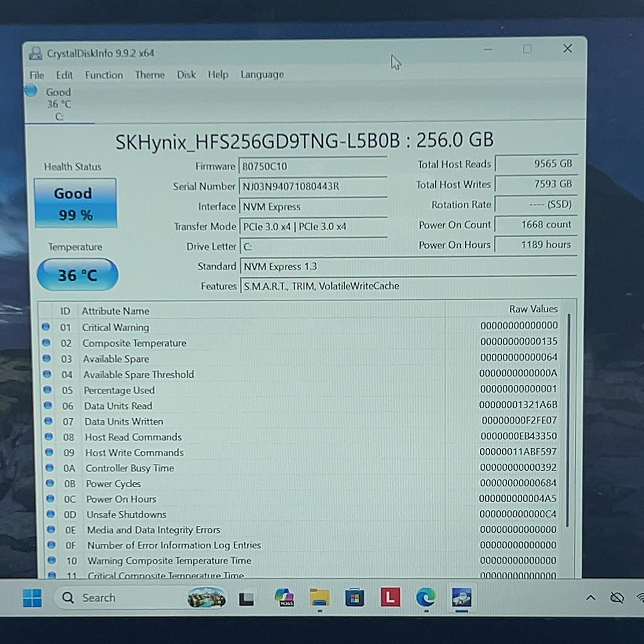The width and height of the screenshot is (644, 644).
Task: Click the taskbar Search box
Action: (x=141, y=597)
